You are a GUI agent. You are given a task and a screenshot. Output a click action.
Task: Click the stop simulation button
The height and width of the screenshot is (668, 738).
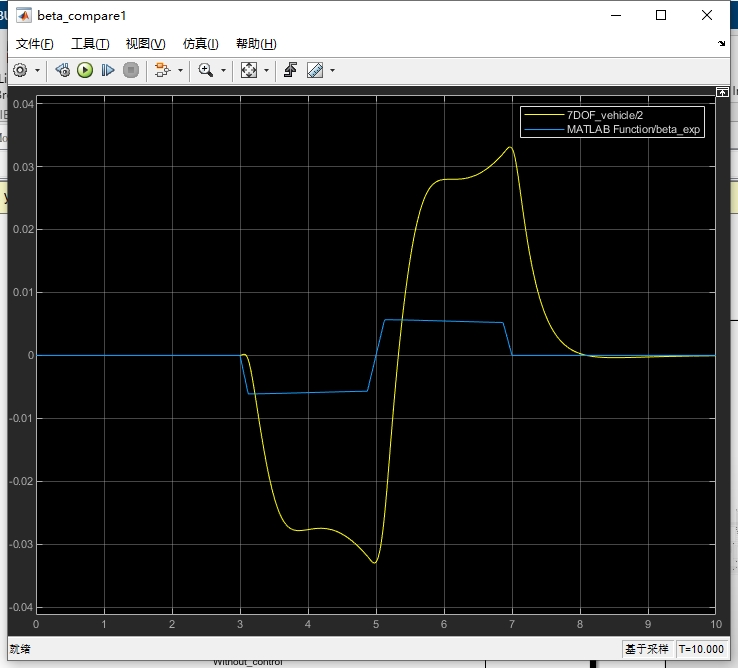(131, 71)
